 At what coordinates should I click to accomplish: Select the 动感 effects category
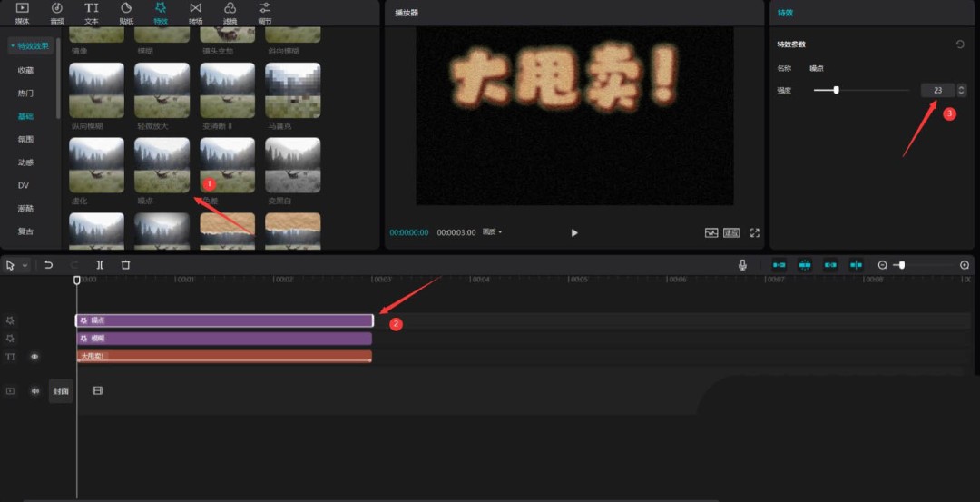point(25,162)
